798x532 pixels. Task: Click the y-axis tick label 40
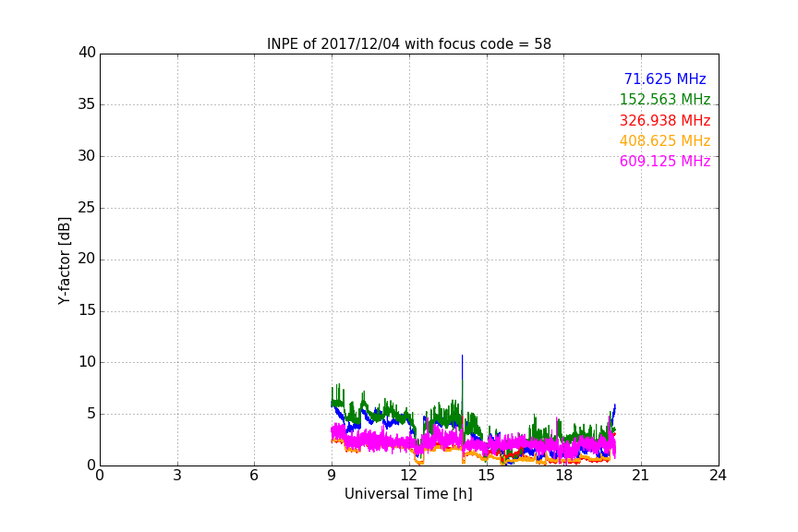[87, 53]
